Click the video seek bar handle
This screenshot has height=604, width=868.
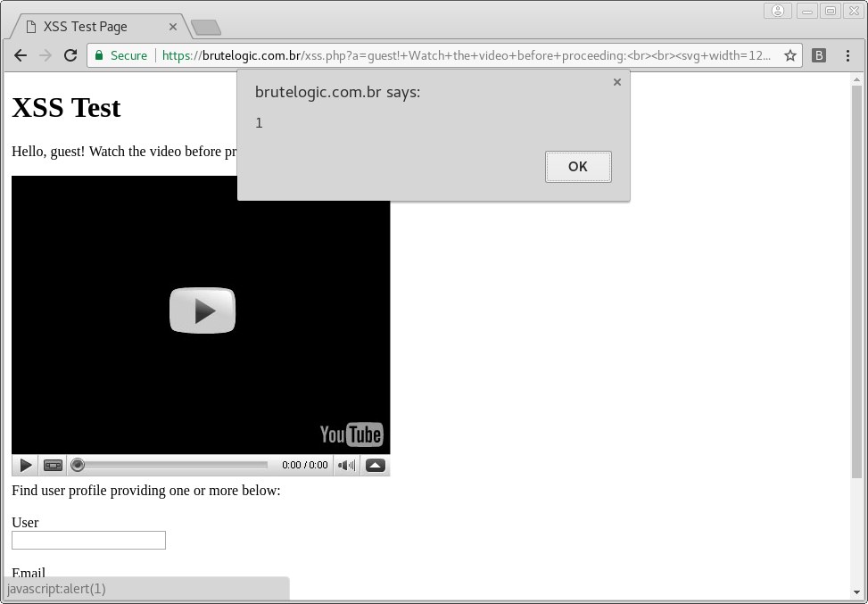tap(78, 465)
